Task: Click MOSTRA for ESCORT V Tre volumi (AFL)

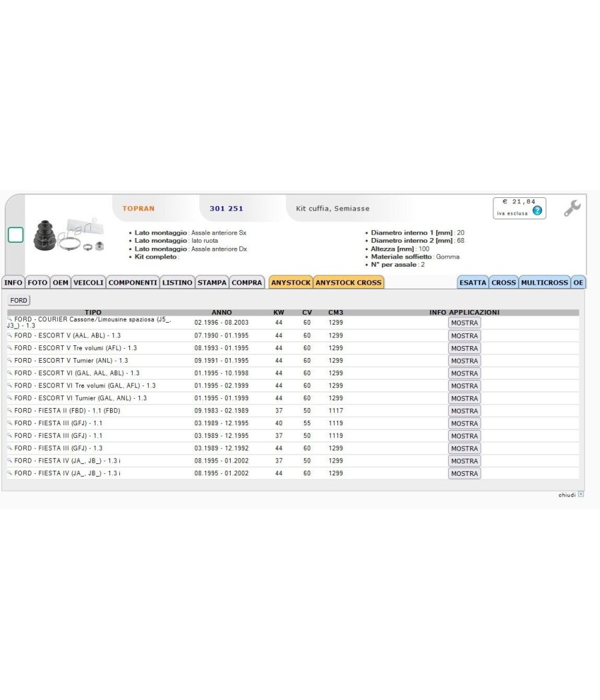Action: pyautogui.click(x=464, y=348)
